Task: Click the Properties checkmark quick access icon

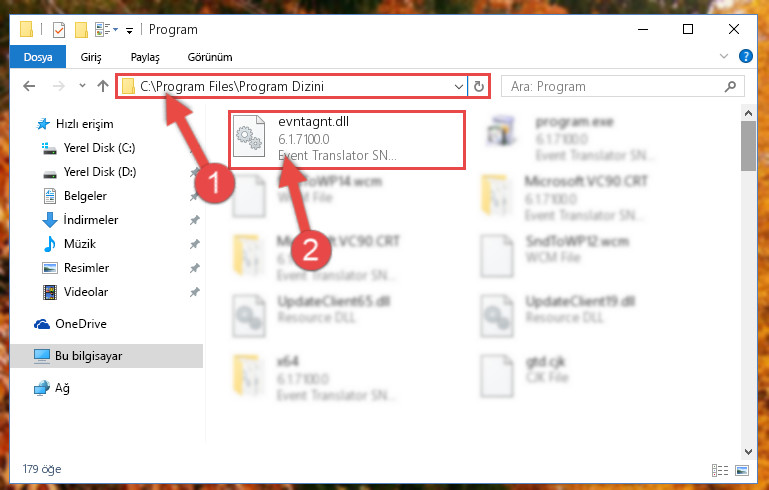Action: 58,30
